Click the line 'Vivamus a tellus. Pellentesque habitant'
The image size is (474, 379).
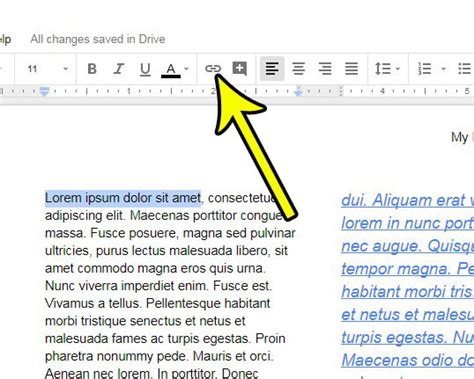[x=157, y=303]
